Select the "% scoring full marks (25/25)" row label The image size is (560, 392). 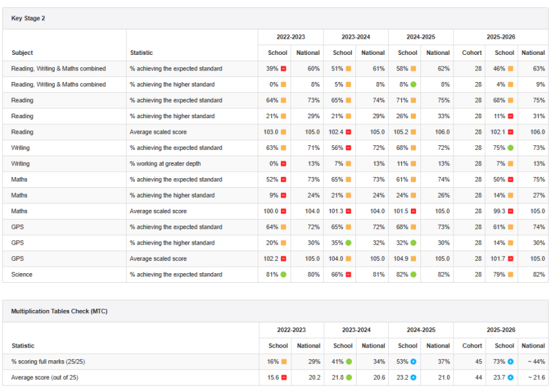click(x=48, y=362)
